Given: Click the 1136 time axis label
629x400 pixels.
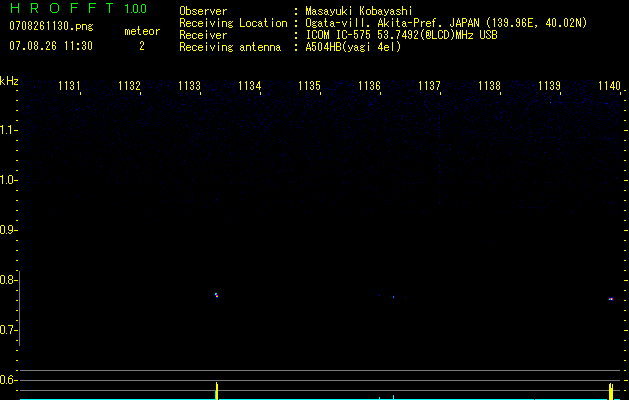Looking at the screenshot, I should [369, 86].
